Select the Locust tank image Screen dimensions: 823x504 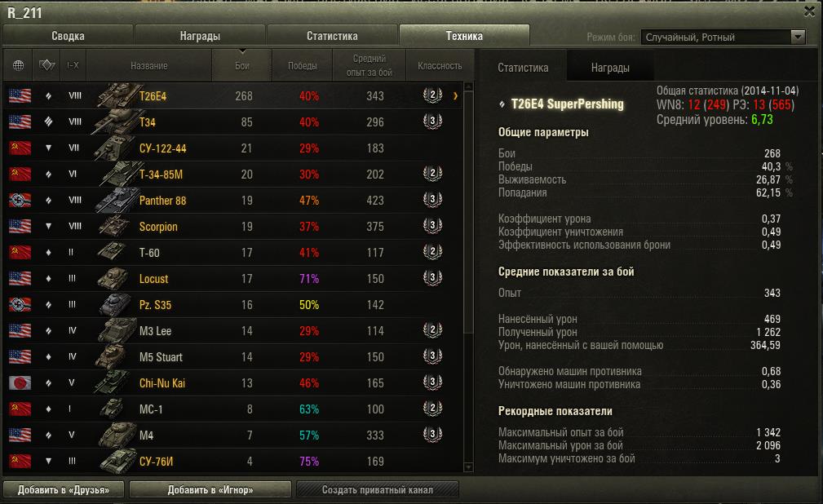click(x=114, y=278)
